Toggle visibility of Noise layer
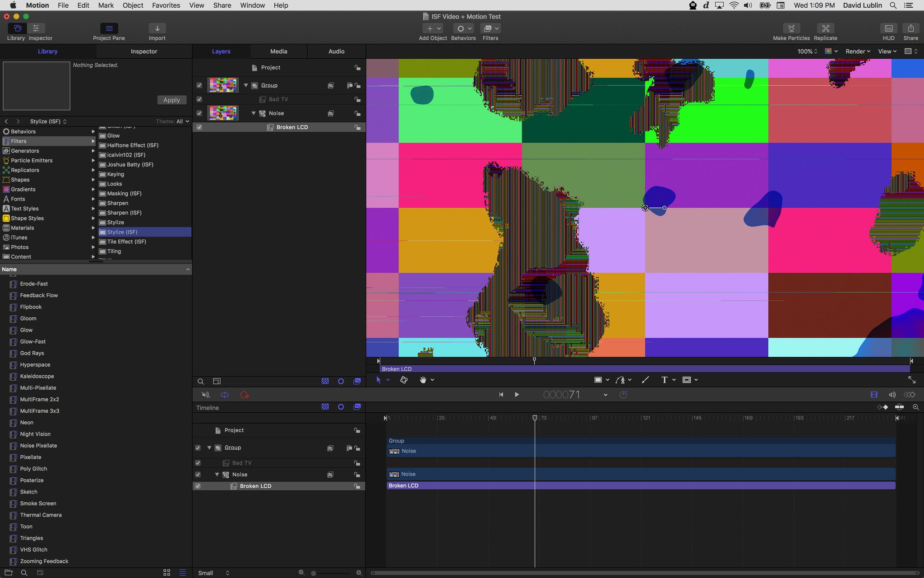This screenshot has height=578, width=924. pyautogui.click(x=198, y=112)
